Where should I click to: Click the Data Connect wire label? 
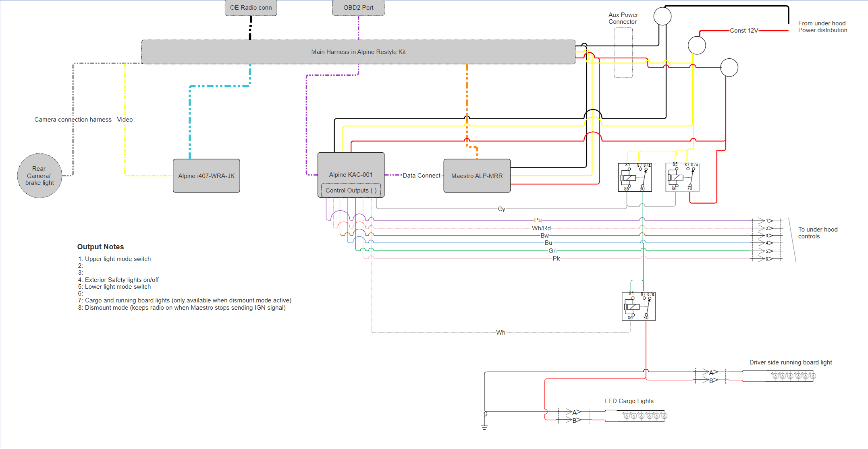tap(422, 176)
